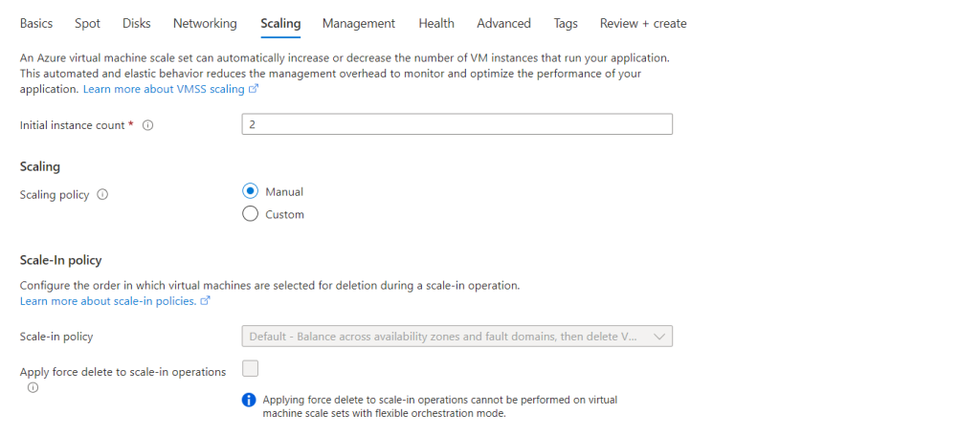The image size is (980, 436).
Task: Select the Manual scaling policy radio button
Action: tap(251, 191)
